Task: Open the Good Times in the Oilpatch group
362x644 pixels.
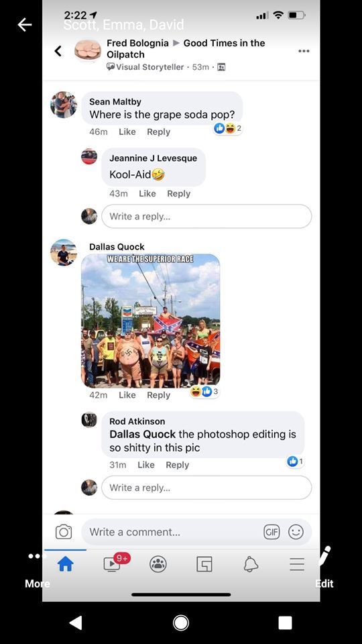Action: point(186,48)
